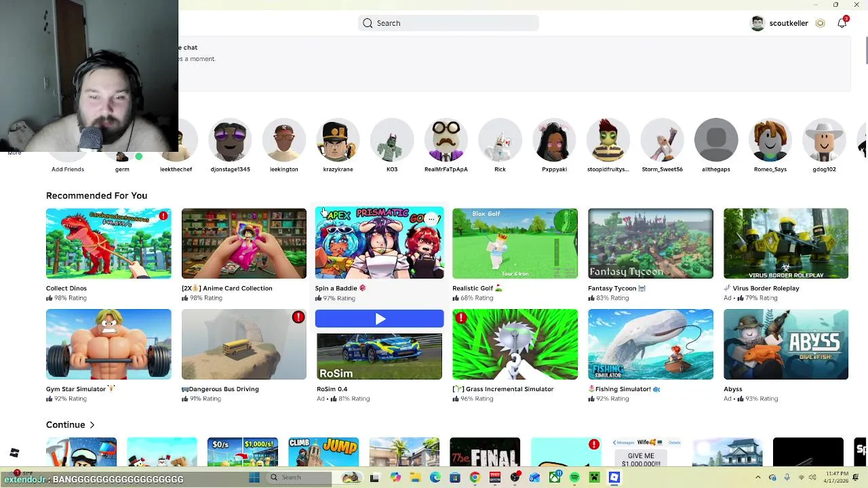Open the KO3 friend avatar

click(392, 140)
